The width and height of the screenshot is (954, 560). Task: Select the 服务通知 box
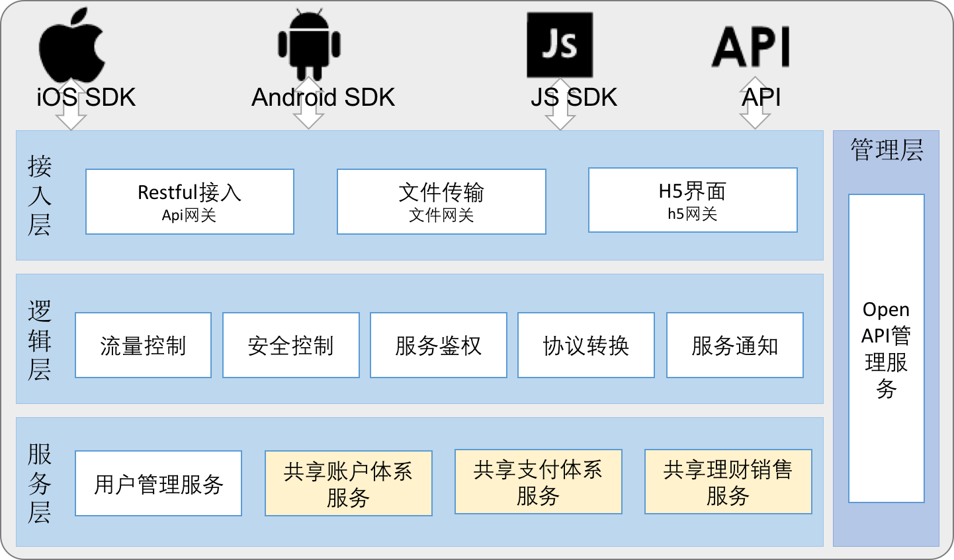735,345
